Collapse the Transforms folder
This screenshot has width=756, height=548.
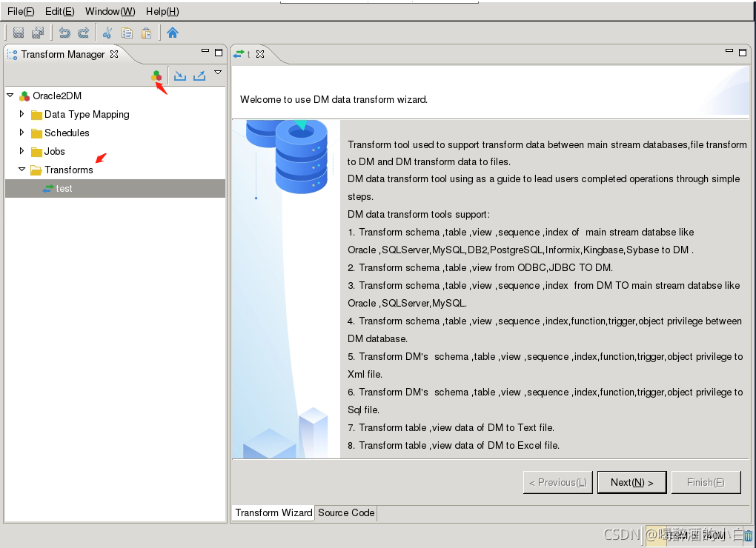[21, 170]
